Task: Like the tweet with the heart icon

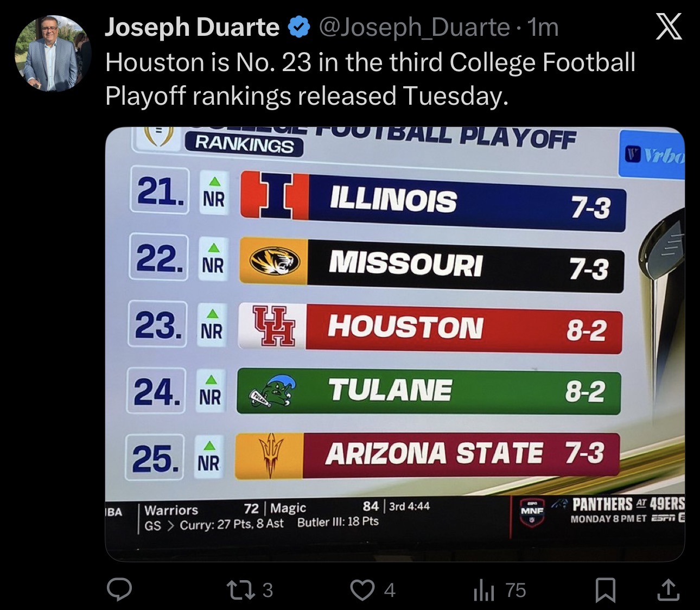Action: coord(362,590)
